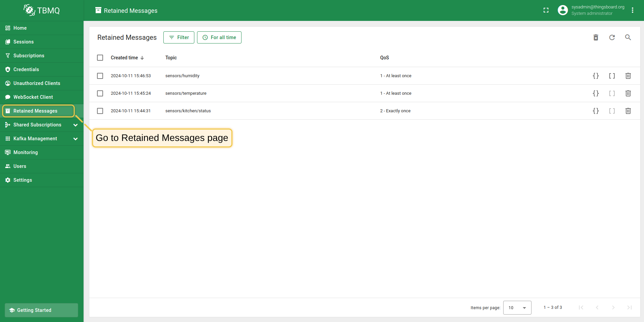Check the sensors/kitchen/status row checkbox
Image resolution: width=644 pixels, height=322 pixels.
tap(100, 111)
